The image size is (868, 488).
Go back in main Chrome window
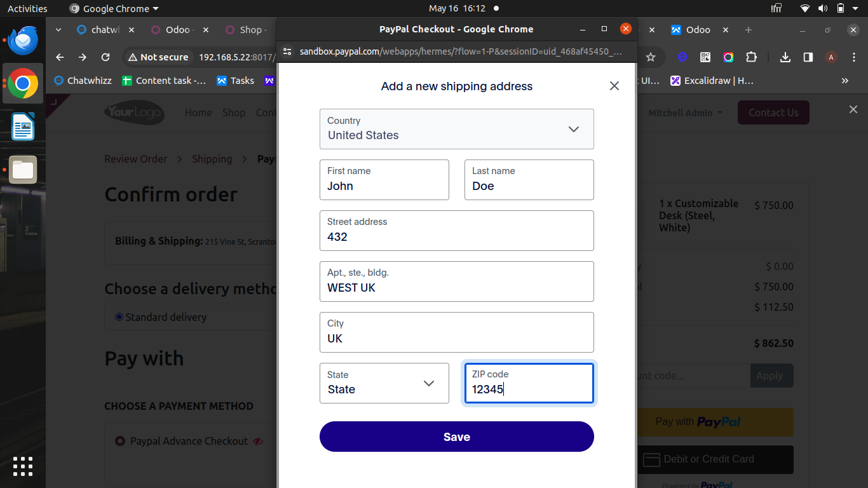[60, 57]
